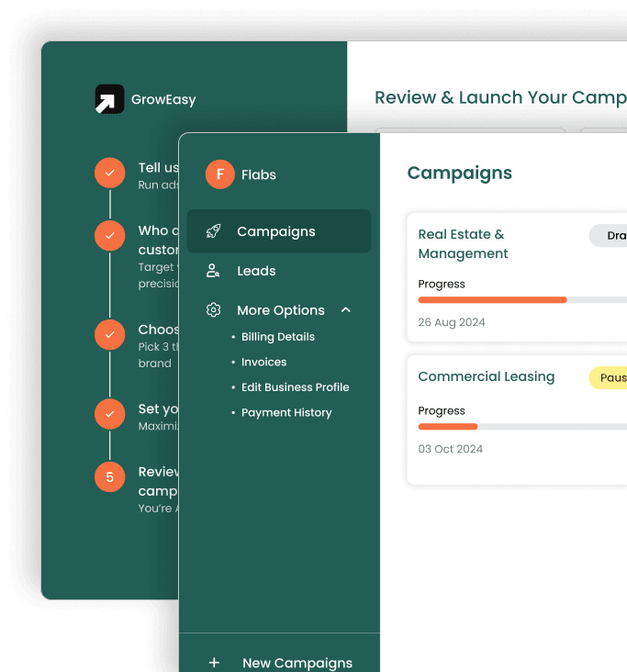This screenshot has width=627, height=672.
Task: Click the first completed step checkmark circle
Action: point(109,173)
